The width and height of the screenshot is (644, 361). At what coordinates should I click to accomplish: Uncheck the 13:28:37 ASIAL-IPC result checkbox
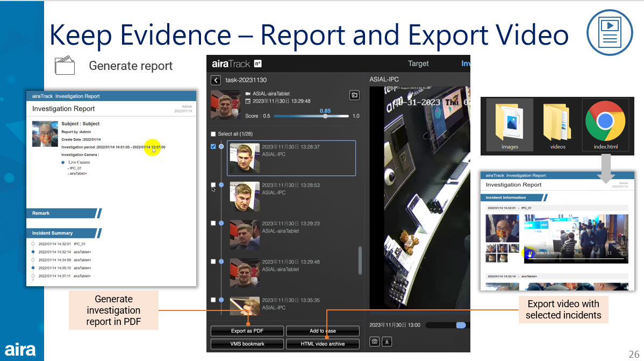pos(213,146)
